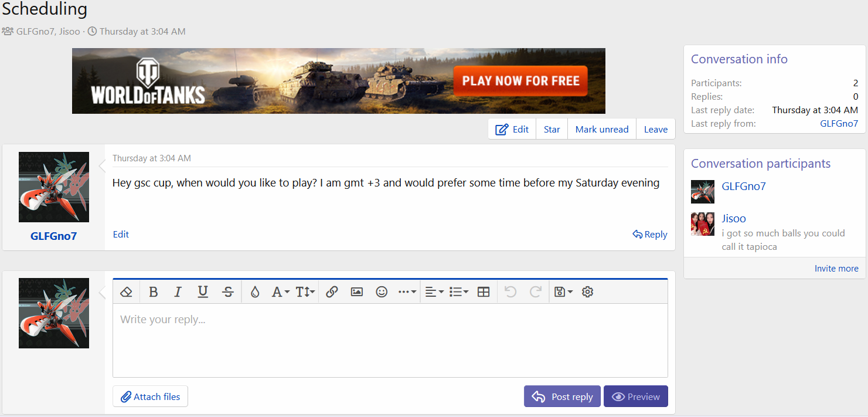Screen dimensions: 868x417
Task: Open GLFGno7 in Conversation participants list
Action: click(744, 187)
